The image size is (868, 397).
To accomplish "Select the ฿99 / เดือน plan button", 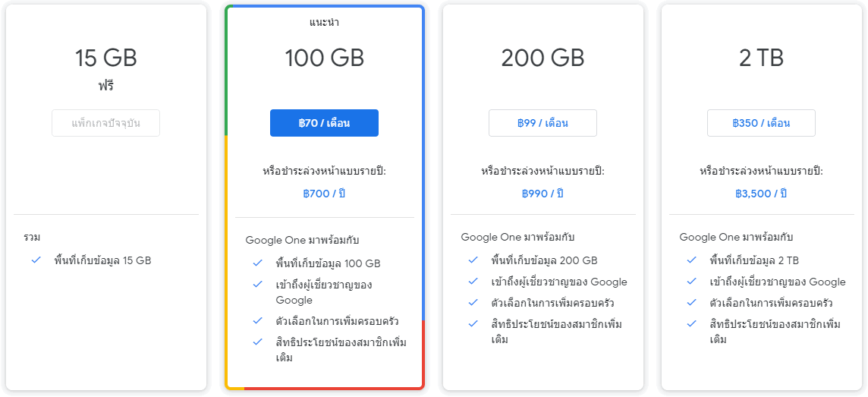I will coord(542,123).
